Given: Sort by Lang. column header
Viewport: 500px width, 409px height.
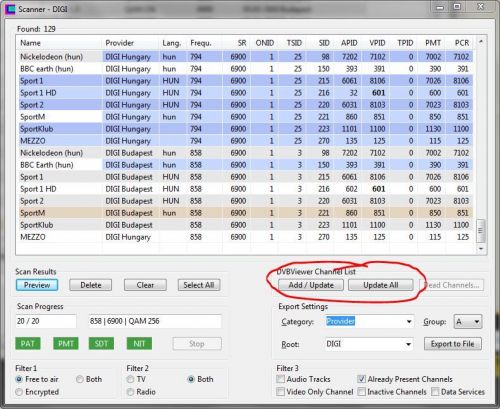Looking at the screenshot, I should 172,43.
